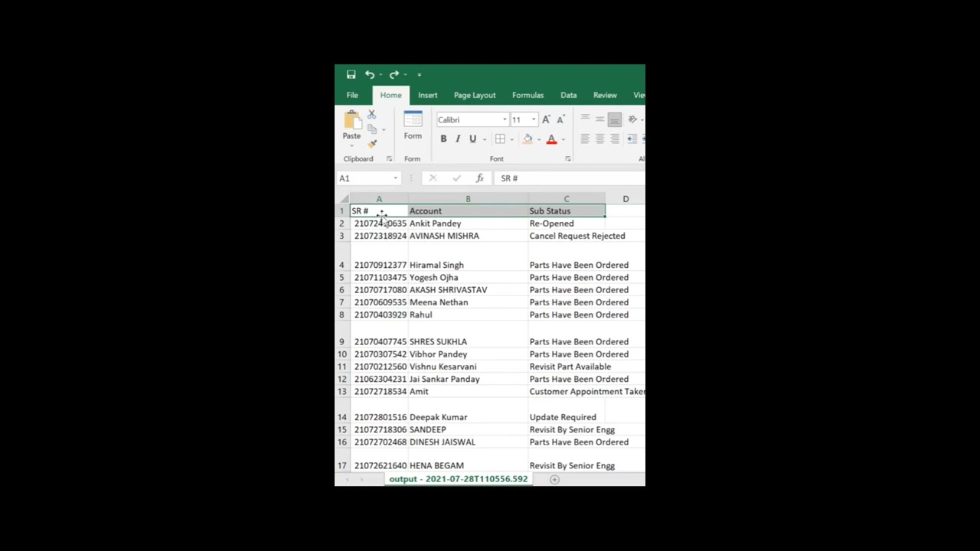Click the Name Box showing A1
980x551 pixels.
click(x=364, y=178)
